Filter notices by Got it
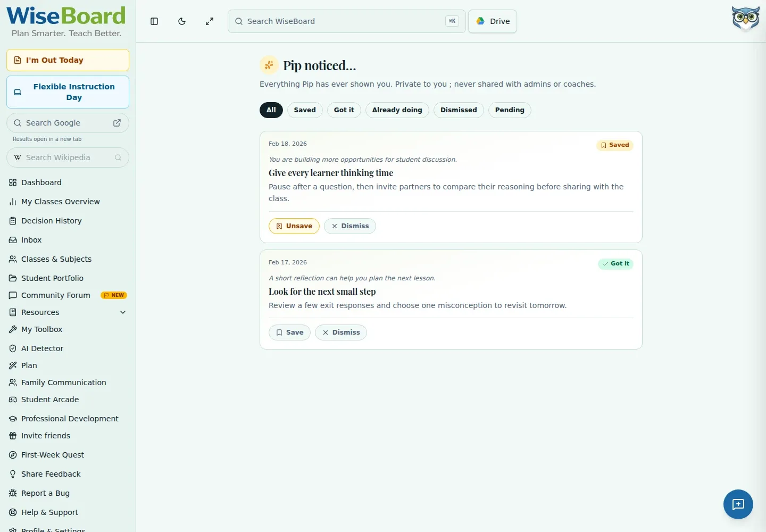 pyautogui.click(x=344, y=110)
